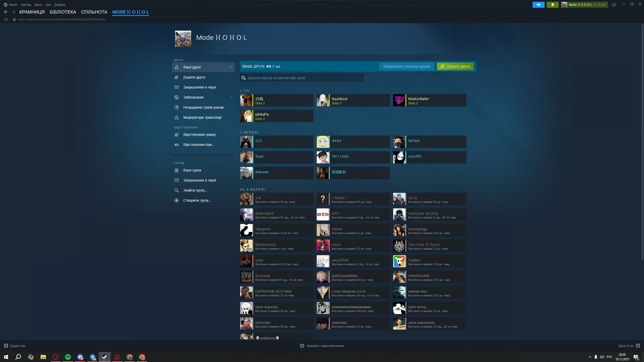644x362 pixels.
Task: Open Blocked users in the sidebar
Action: 193,97
